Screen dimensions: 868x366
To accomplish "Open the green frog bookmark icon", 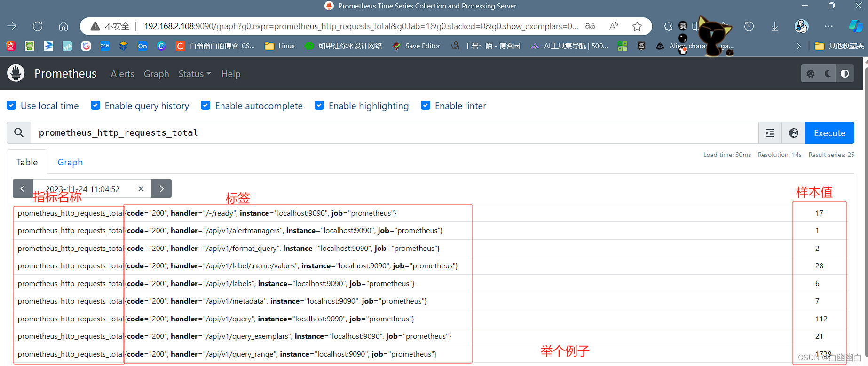I will (30, 46).
